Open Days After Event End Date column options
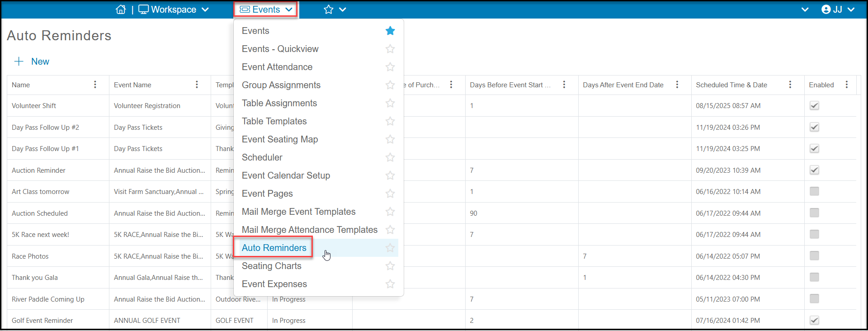868x331 pixels. click(x=677, y=85)
